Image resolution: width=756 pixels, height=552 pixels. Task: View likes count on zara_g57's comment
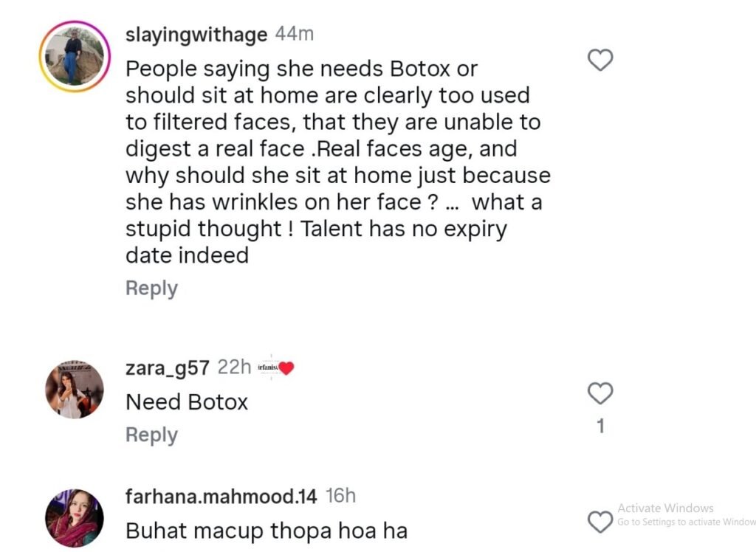[600, 427]
